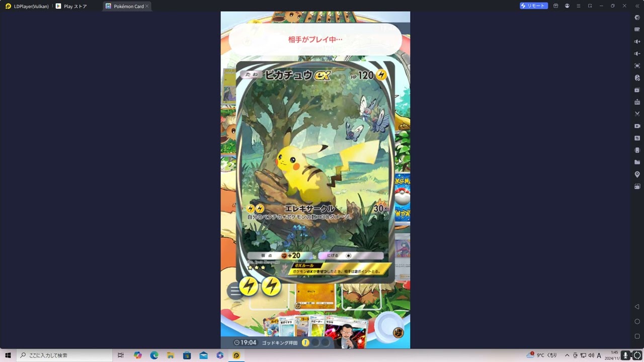This screenshot has height=362, width=644.
Task: Tap the second attached lightning energy
Action: click(271, 287)
